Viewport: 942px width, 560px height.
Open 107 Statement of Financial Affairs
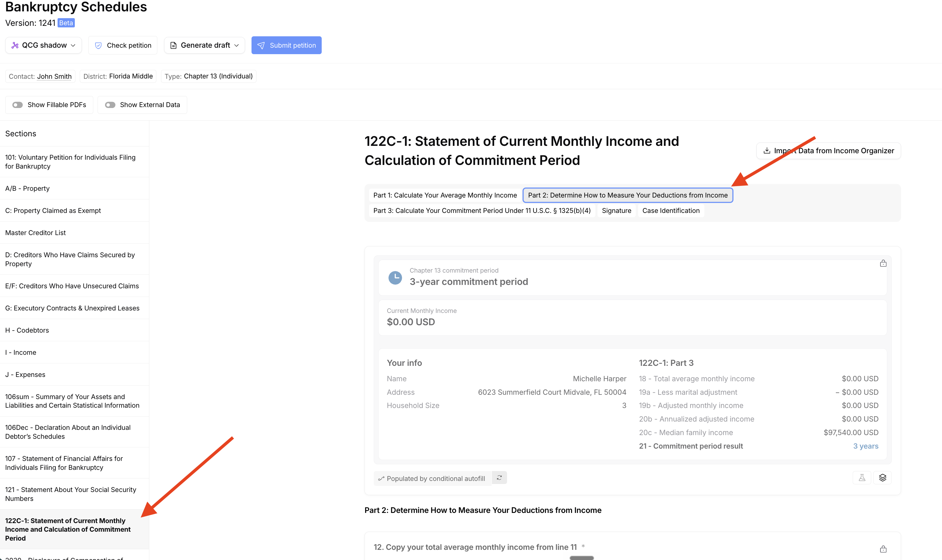click(x=74, y=463)
